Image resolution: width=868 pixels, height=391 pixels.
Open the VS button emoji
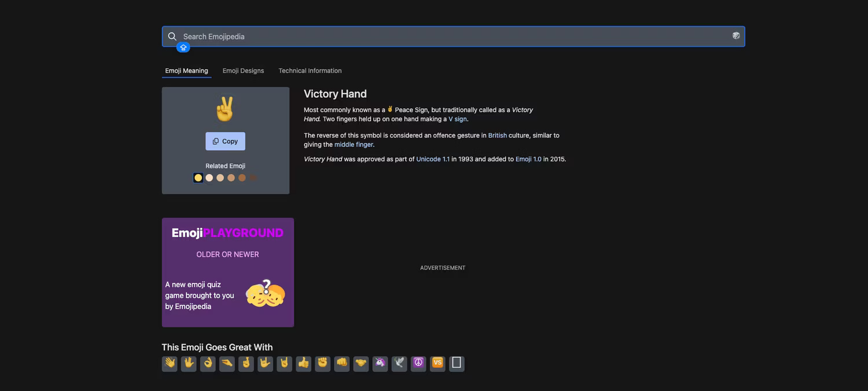pos(437,363)
